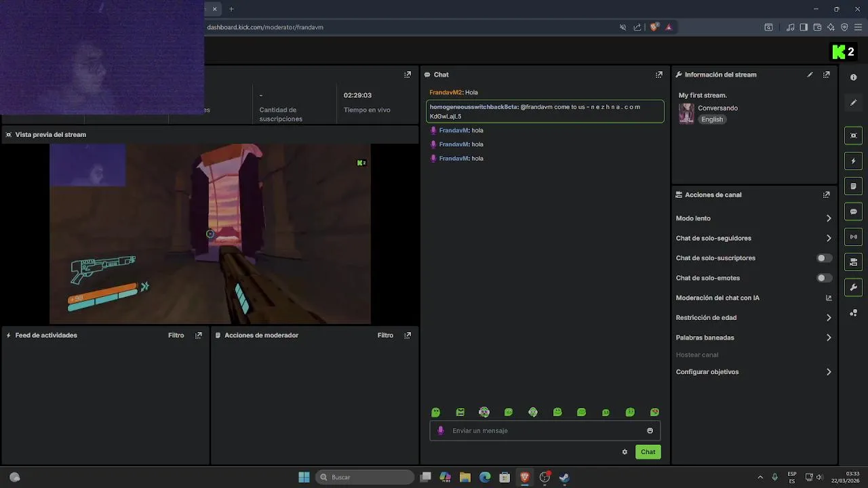This screenshot has height=488, width=868.
Task: Click FrandavM2 username in chat
Action: (446, 92)
